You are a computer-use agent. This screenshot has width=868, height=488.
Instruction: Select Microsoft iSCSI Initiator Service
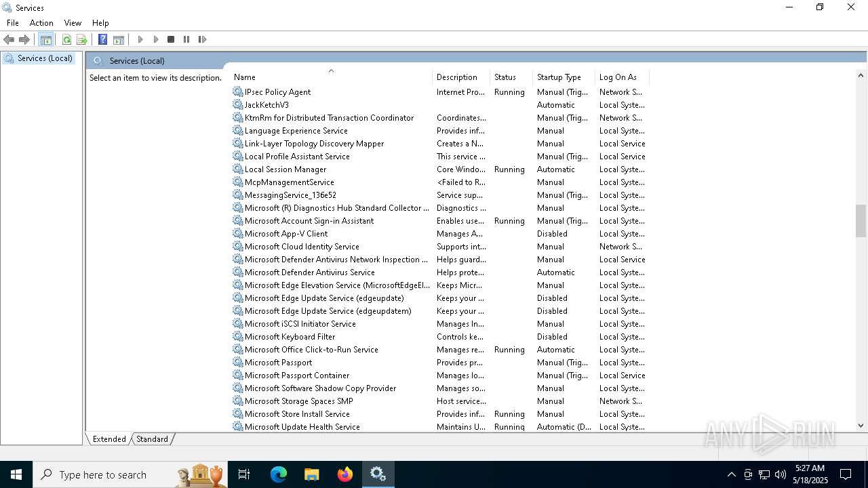pos(439,324)
